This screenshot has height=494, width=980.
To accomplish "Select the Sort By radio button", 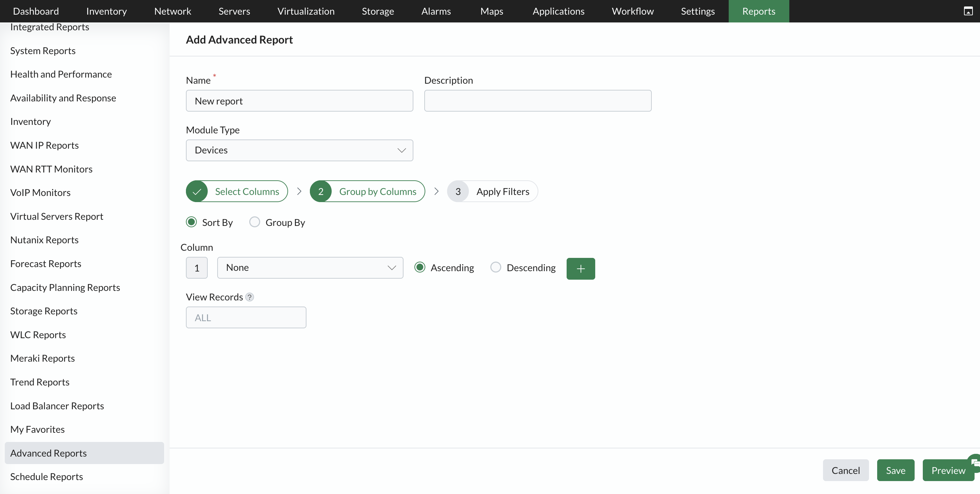I will click(191, 222).
